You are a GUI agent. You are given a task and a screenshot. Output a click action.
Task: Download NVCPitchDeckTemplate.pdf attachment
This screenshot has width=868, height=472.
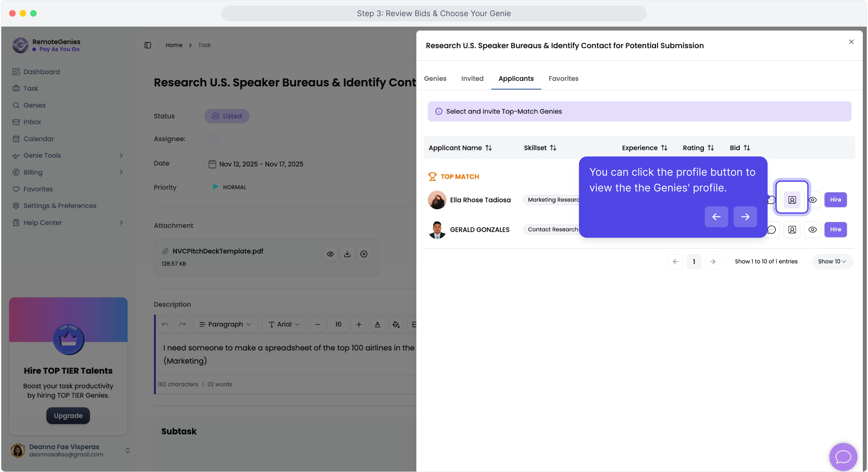pyautogui.click(x=347, y=254)
